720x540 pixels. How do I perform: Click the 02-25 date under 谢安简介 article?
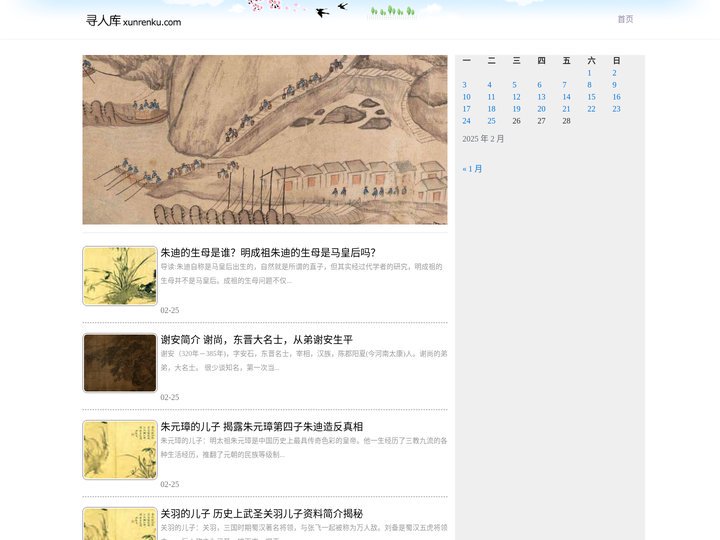[169, 397]
